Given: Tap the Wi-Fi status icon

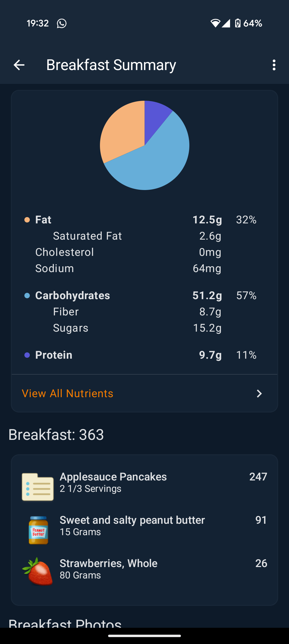Looking at the screenshot, I should click(x=215, y=23).
